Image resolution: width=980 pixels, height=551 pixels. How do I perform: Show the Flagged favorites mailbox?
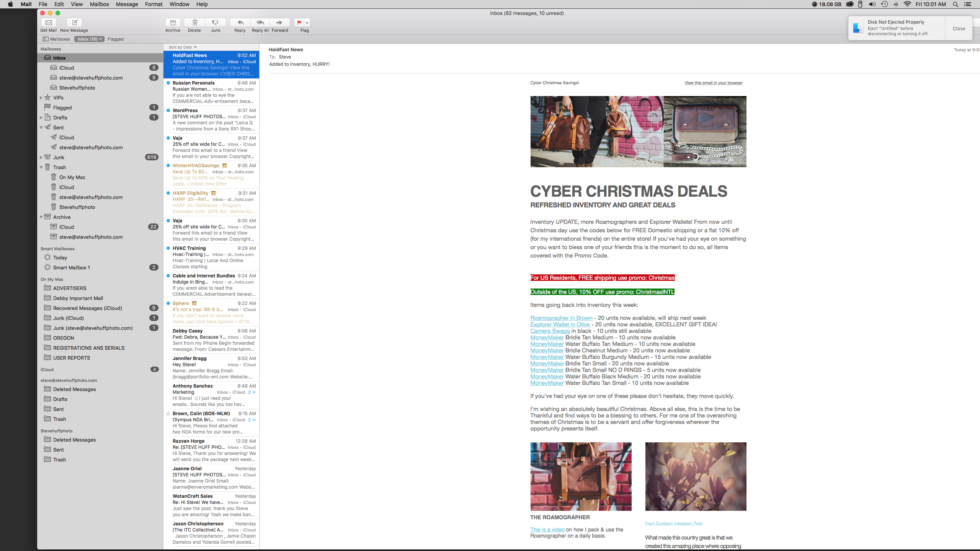(116, 39)
